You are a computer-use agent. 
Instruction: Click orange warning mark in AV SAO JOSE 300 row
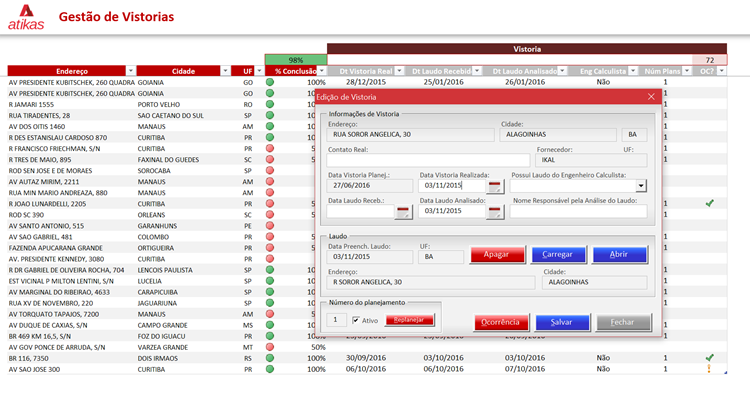point(709,369)
